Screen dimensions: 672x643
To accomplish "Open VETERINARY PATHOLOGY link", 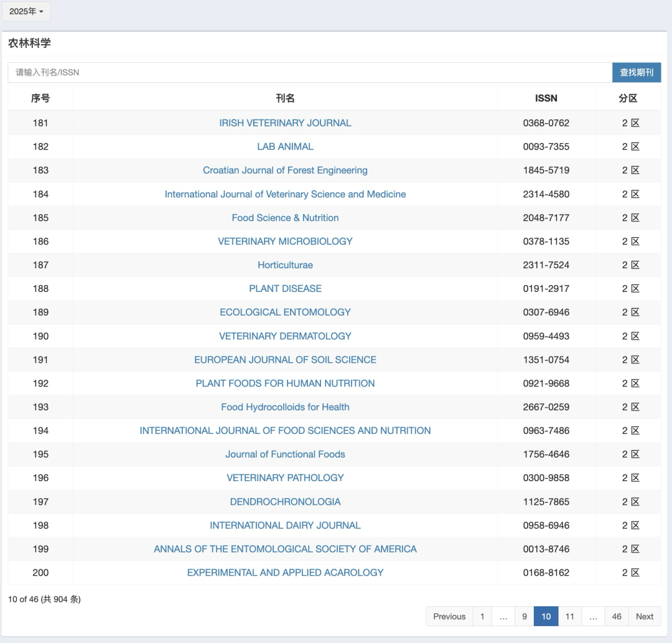I will pos(285,477).
